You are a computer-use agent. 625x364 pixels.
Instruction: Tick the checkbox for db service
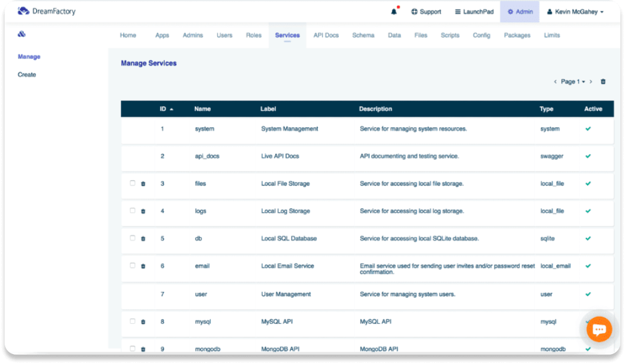(x=133, y=238)
